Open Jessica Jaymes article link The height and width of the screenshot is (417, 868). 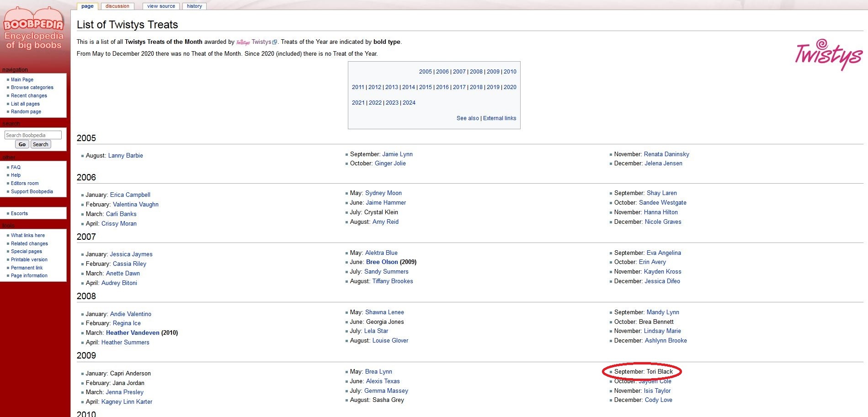click(x=131, y=254)
